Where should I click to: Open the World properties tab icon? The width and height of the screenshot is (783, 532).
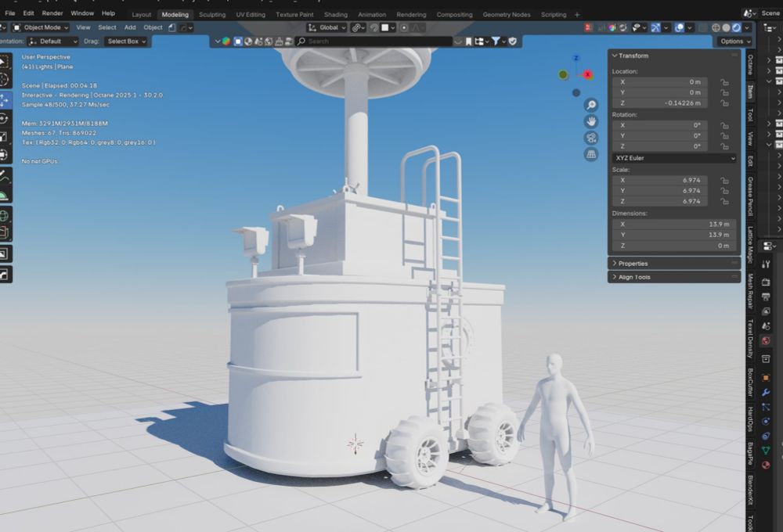point(766,341)
